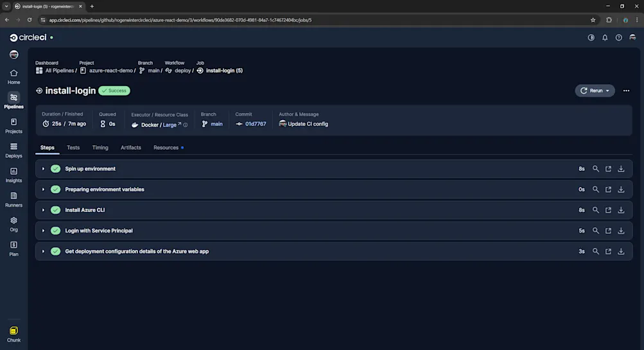
Task: Click Update CI config commit message
Action: tap(308, 124)
